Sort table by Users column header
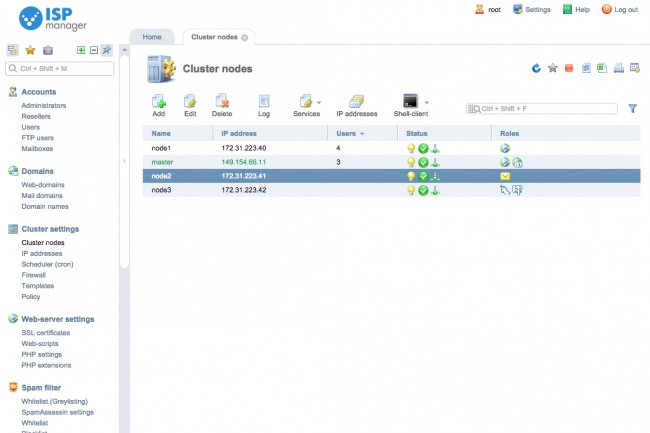The width and height of the screenshot is (650, 433). coord(350,133)
